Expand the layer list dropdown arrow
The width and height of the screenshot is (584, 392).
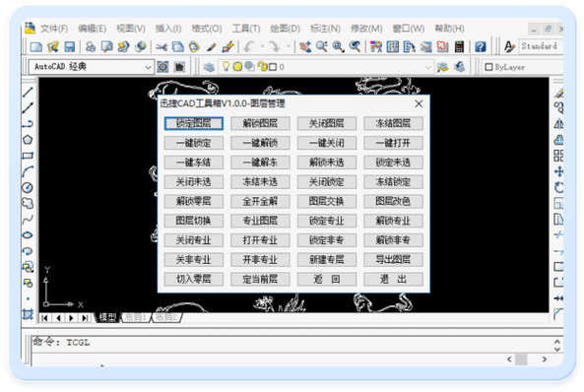[428, 67]
